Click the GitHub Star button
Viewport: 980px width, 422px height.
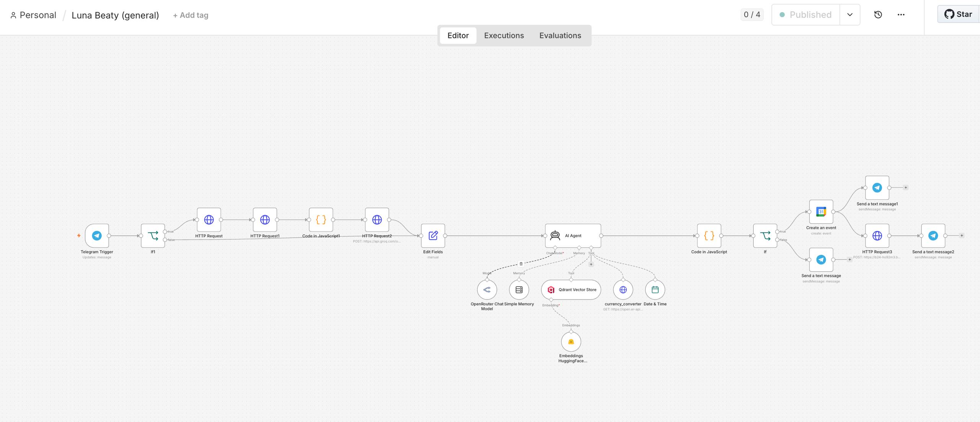coord(958,14)
